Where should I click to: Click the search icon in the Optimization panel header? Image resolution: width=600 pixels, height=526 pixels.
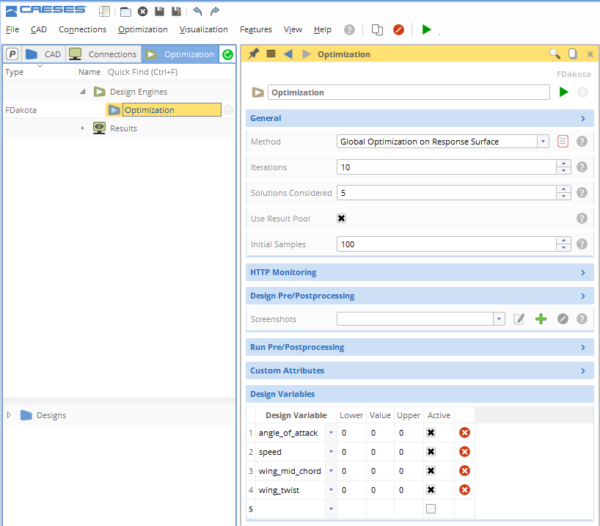(555, 54)
